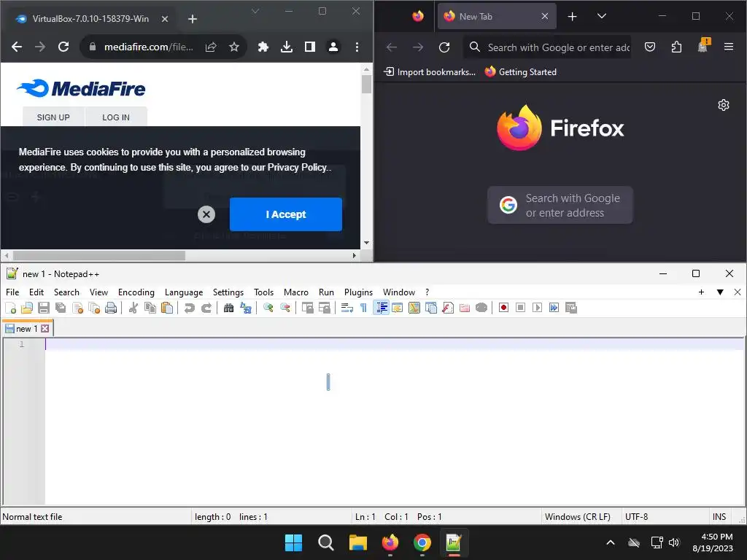Screen dimensions: 747x560
Task: Open the Document List icon
Action: 431,308
